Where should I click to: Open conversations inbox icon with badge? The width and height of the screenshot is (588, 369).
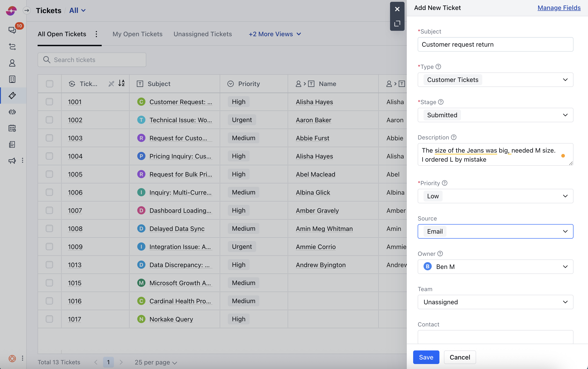[12, 30]
